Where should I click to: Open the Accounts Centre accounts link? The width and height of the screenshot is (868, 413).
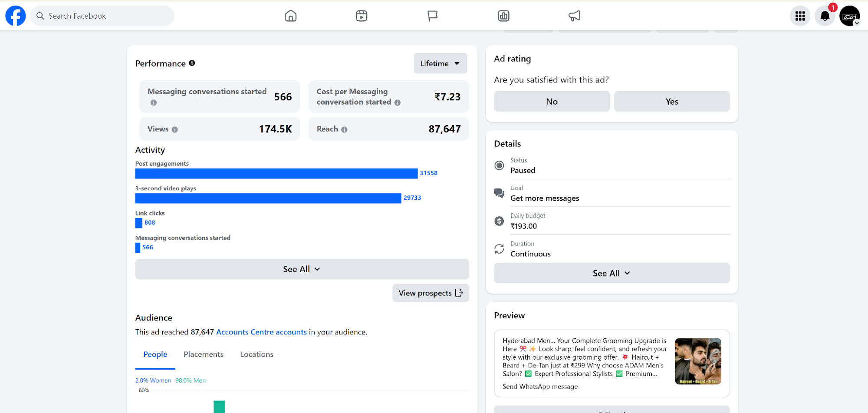coord(261,332)
